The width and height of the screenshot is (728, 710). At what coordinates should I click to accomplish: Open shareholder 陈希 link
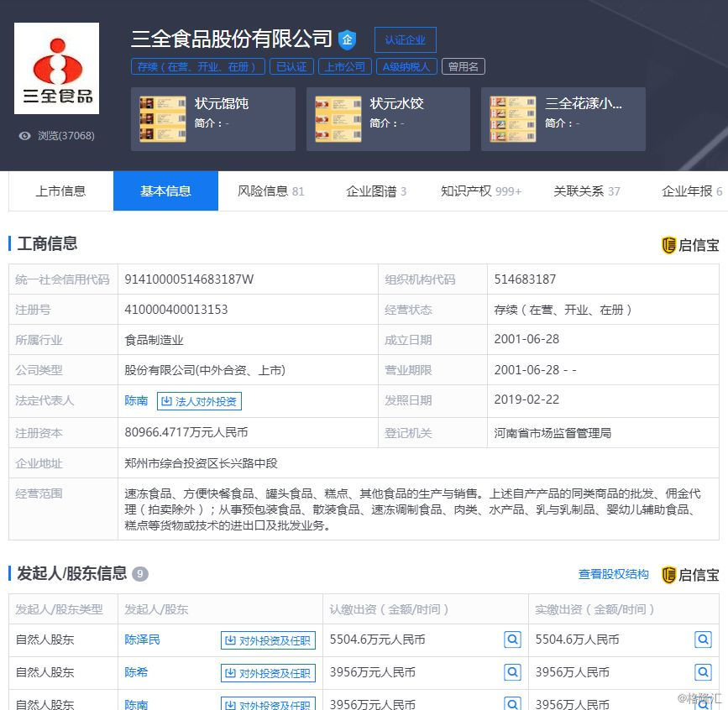(136, 672)
